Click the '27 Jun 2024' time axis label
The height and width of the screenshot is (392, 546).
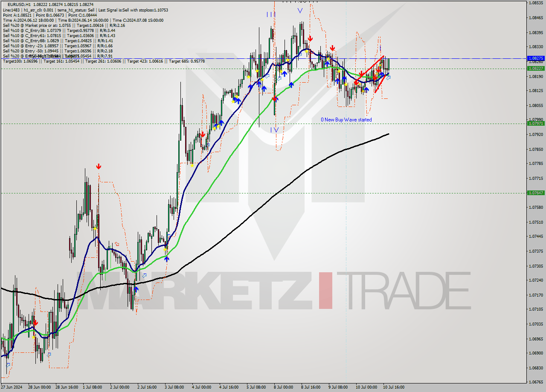[12, 387]
